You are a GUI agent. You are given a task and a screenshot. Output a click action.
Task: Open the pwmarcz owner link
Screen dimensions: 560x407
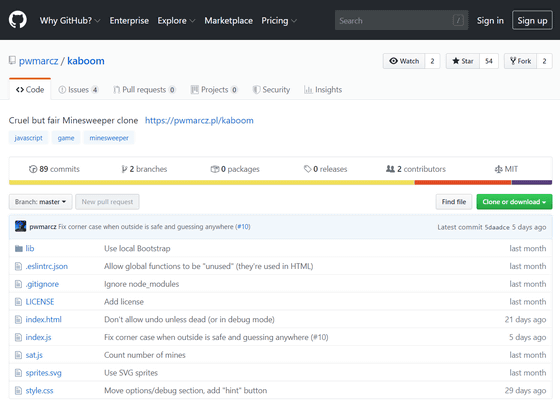[39, 61]
